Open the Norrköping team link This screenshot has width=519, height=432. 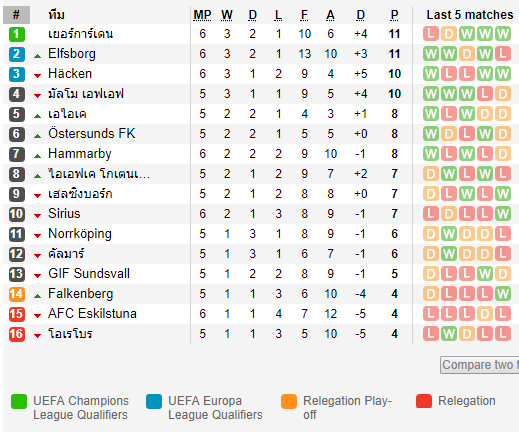pos(80,234)
